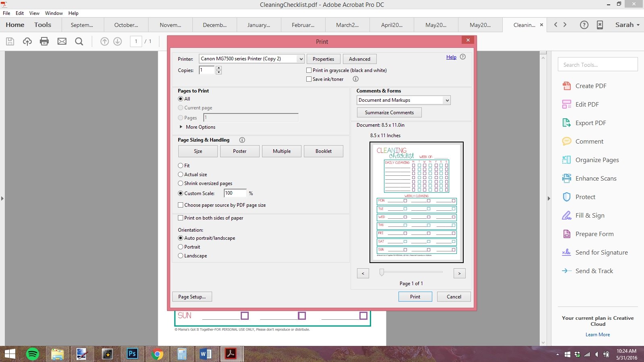Open the Window menu
This screenshot has height=362, width=644.
(x=54, y=13)
